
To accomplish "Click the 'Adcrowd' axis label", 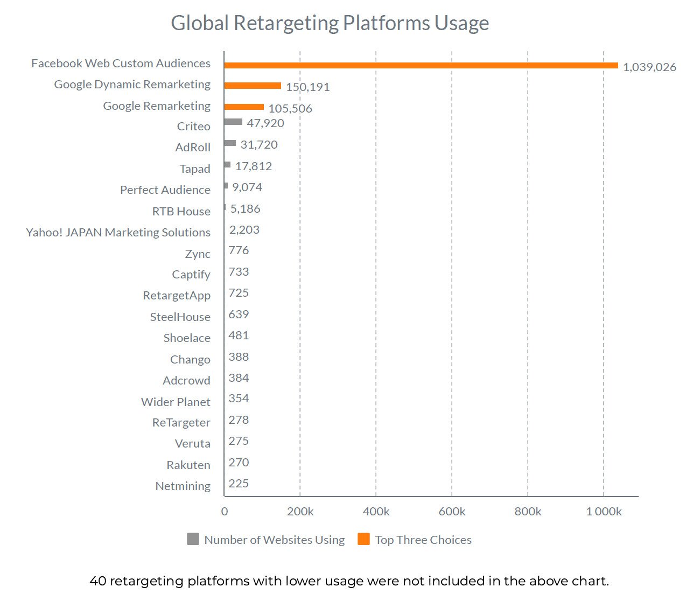I will coord(187,381).
